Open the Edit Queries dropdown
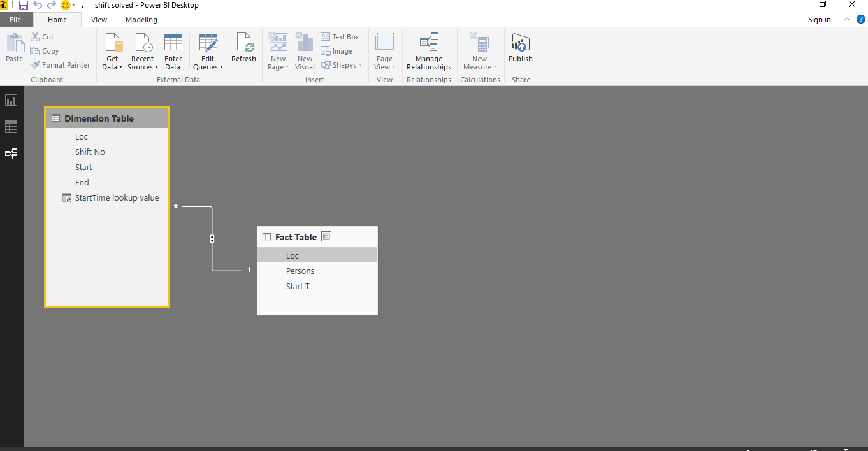The image size is (868, 451). tap(208, 52)
